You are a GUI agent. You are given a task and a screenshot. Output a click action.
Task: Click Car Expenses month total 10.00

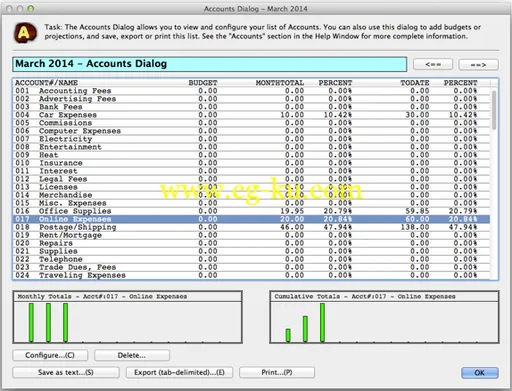[292, 115]
